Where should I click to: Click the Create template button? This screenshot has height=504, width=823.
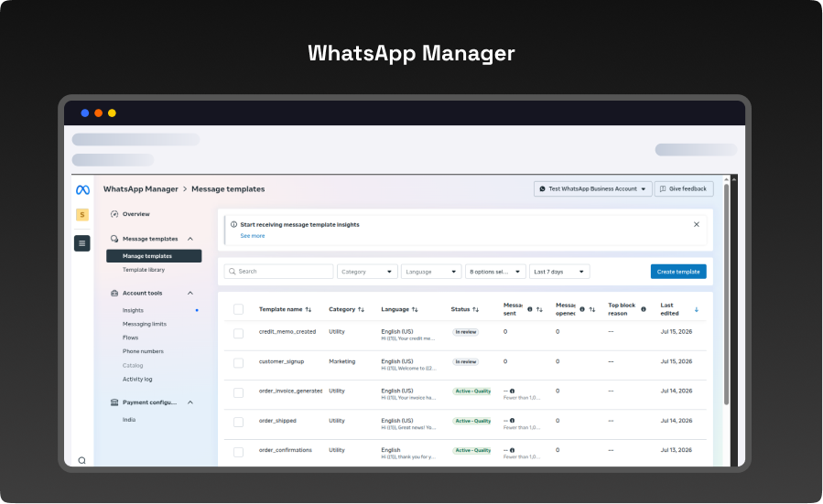[x=678, y=272]
